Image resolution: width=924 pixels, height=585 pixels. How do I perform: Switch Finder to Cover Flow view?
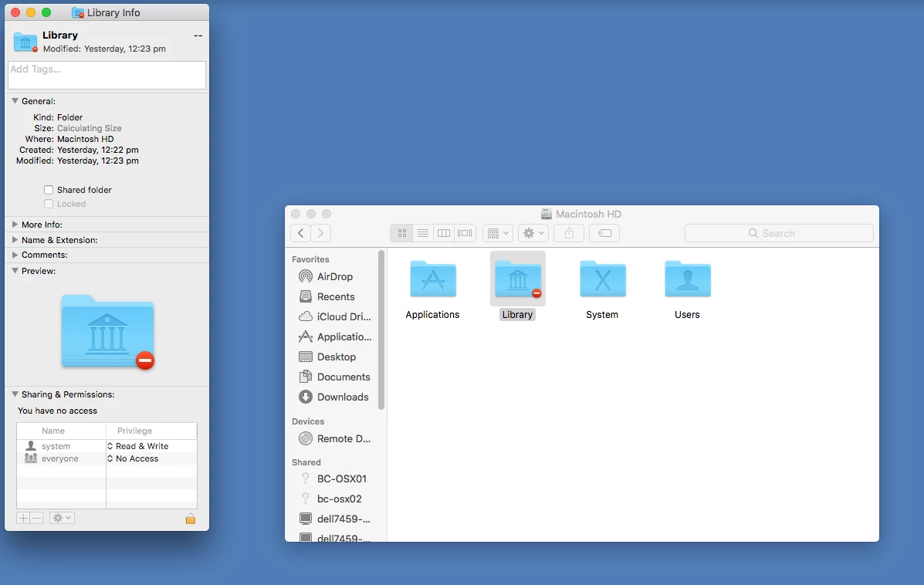point(465,233)
